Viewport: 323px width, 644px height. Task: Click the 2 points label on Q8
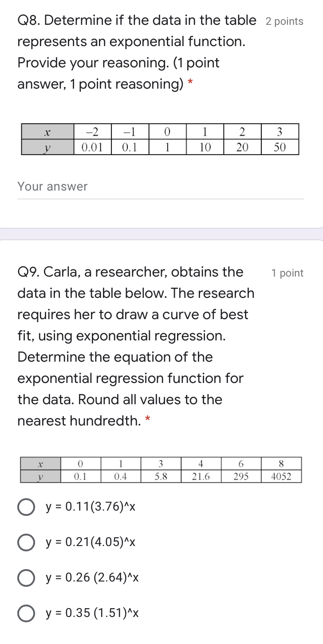tap(285, 21)
